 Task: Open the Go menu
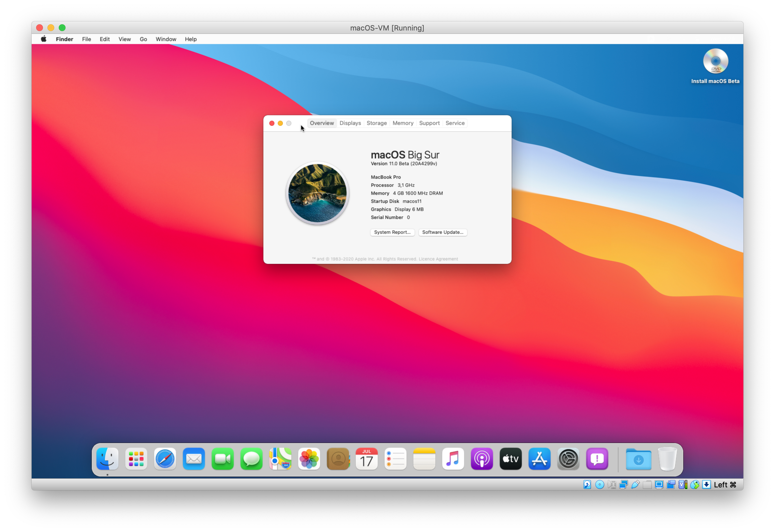tap(143, 39)
